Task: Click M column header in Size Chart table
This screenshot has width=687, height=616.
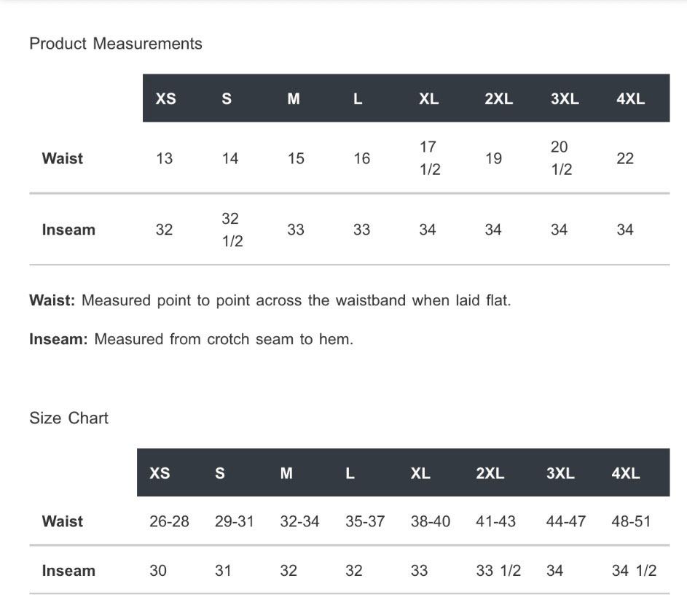Action: pyautogui.click(x=286, y=473)
